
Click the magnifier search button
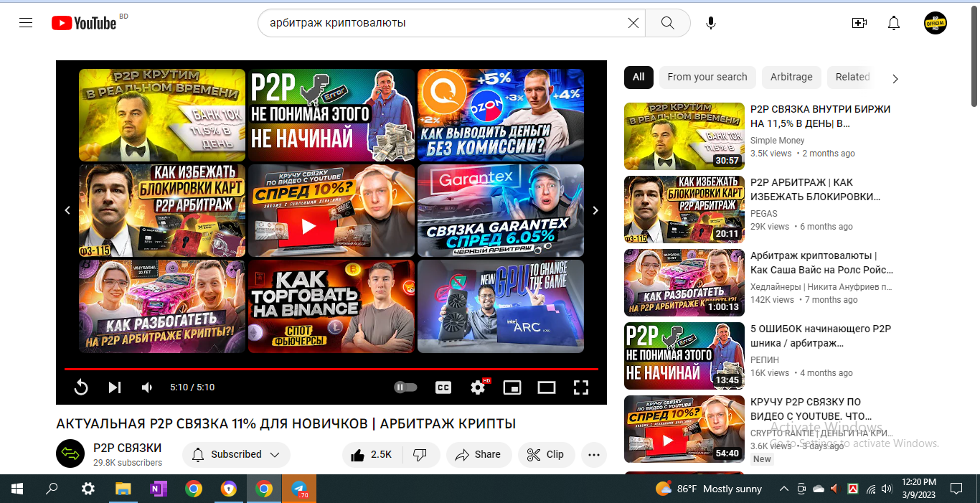click(x=667, y=23)
